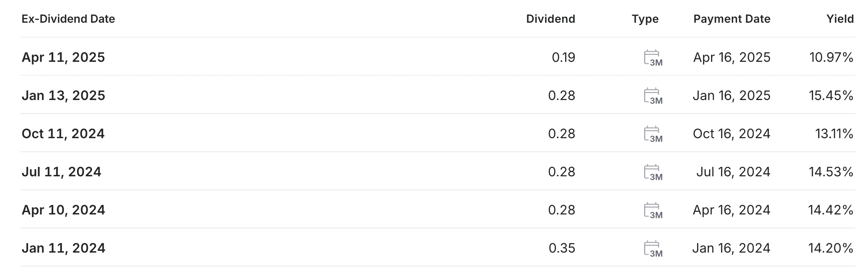
Task: Click quarterly icon in Oct 11, 2024 row
Action: [x=653, y=134]
